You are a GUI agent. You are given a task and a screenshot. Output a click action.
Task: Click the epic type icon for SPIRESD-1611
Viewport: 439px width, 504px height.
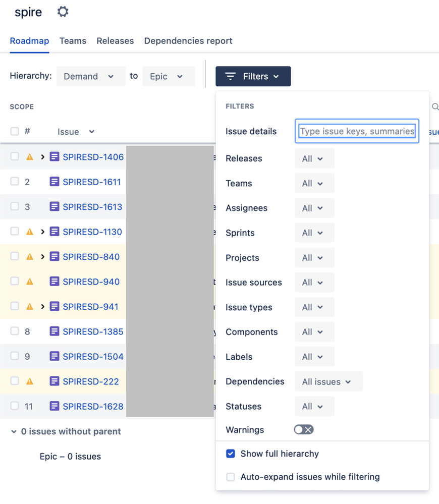[54, 182]
